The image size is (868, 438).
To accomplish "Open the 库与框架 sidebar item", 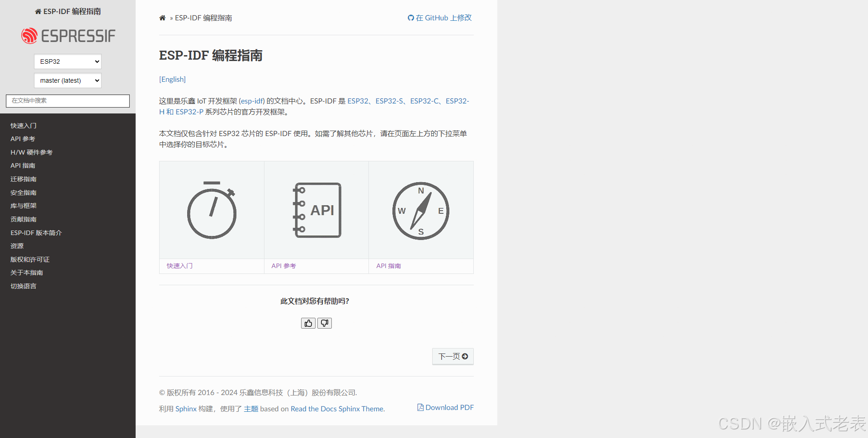I will [24, 206].
